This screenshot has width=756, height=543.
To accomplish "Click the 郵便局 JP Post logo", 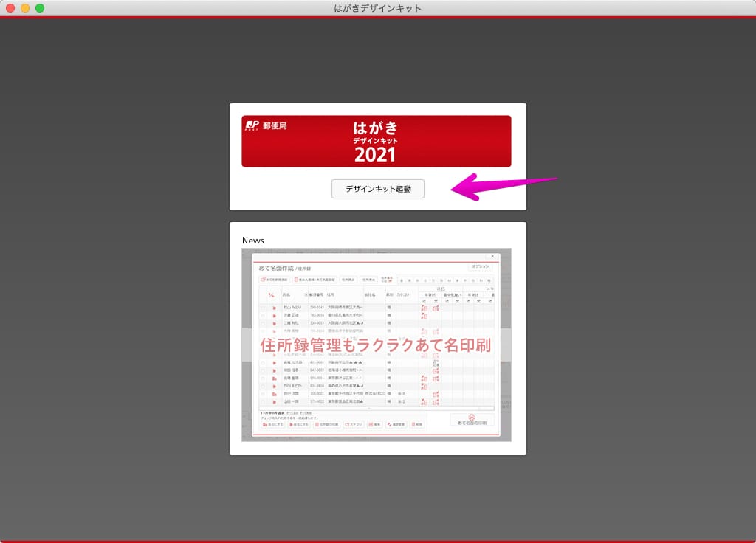I will point(266,125).
